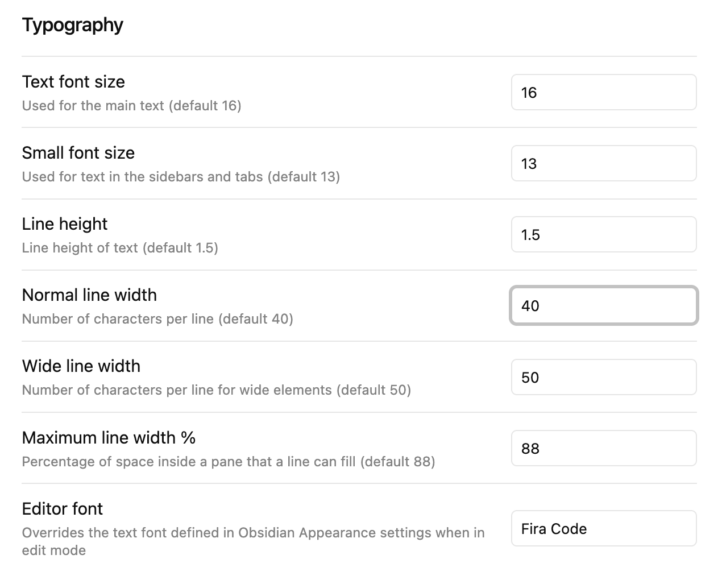The width and height of the screenshot is (722, 588).
Task: Select the "Small font size" setting title
Action: point(78,153)
